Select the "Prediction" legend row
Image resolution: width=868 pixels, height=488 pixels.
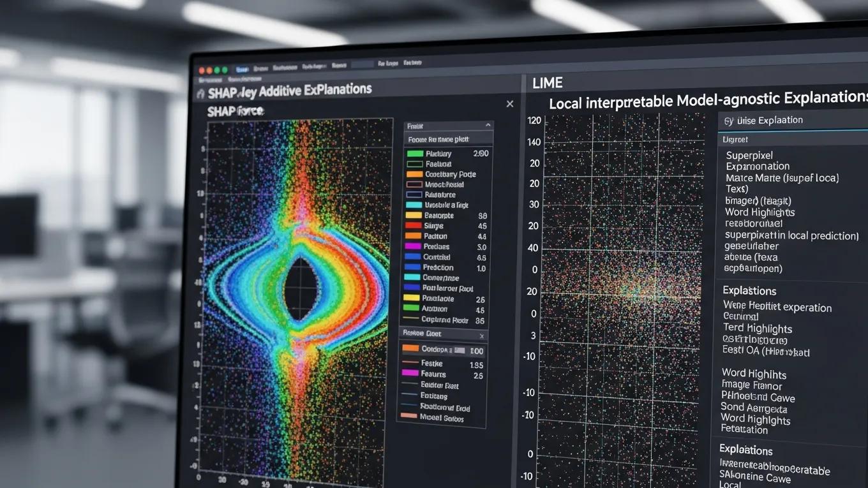445,268
